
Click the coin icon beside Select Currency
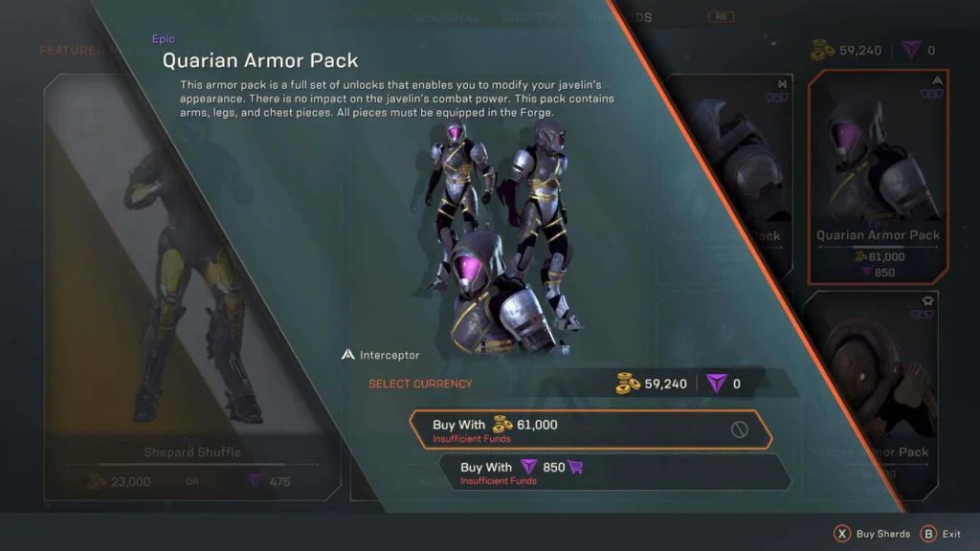tap(628, 384)
